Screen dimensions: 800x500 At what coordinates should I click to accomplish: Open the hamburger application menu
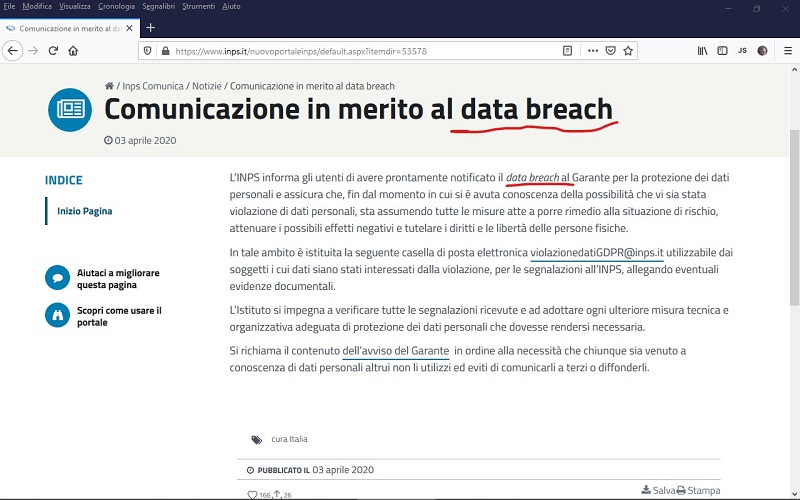788,51
